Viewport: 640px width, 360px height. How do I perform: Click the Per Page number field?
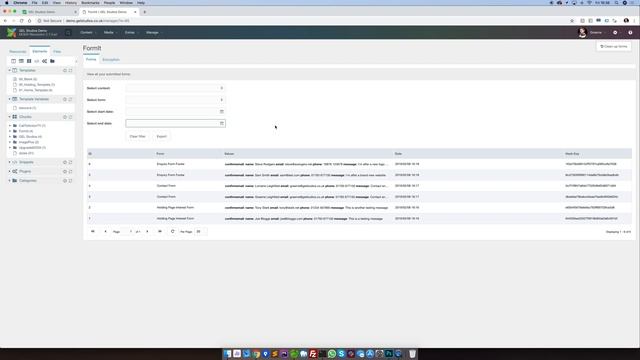click(200, 231)
